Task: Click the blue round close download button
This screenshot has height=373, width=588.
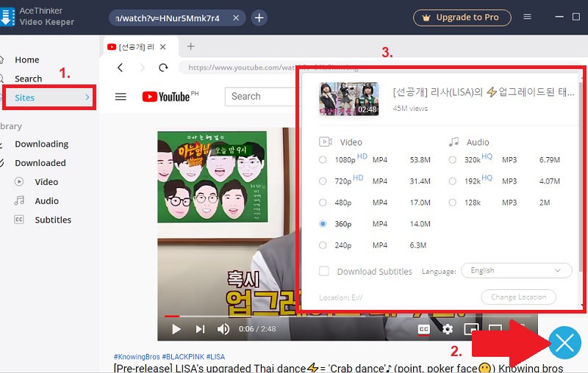Action: pyautogui.click(x=564, y=342)
